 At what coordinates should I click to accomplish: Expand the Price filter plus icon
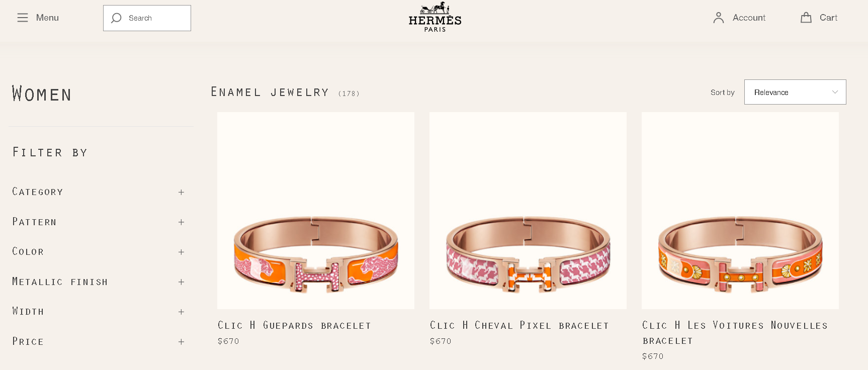point(181,341)
